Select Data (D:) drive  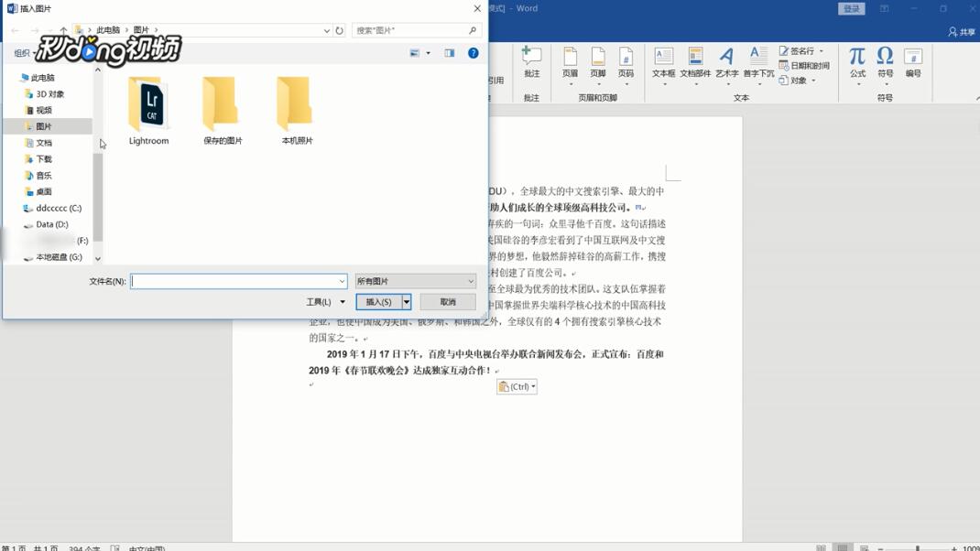click(x=52, y=224)
